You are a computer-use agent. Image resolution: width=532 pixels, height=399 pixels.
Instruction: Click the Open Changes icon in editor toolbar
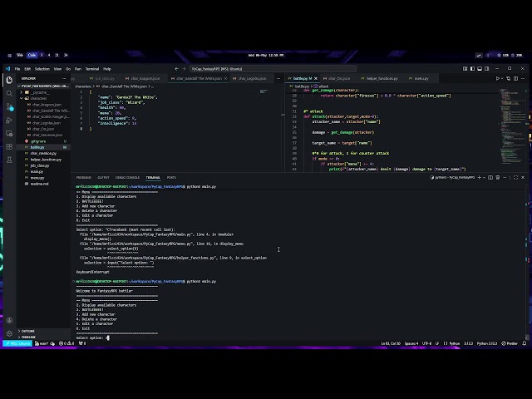point(508,78)
